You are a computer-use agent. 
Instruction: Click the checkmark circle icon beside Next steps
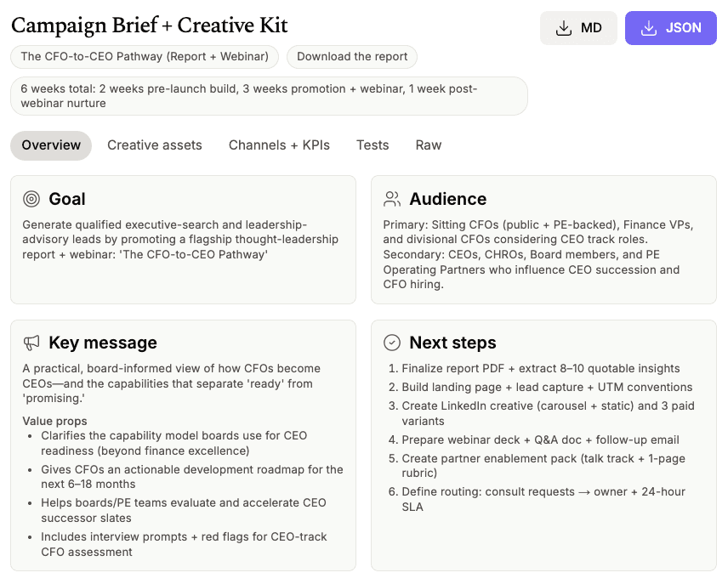coord(392,343)
